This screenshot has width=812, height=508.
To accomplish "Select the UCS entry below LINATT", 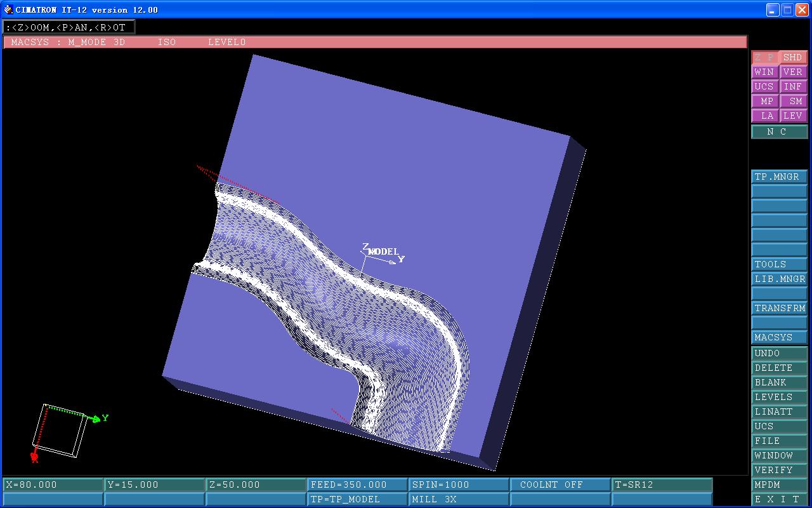I will (779, 426).
